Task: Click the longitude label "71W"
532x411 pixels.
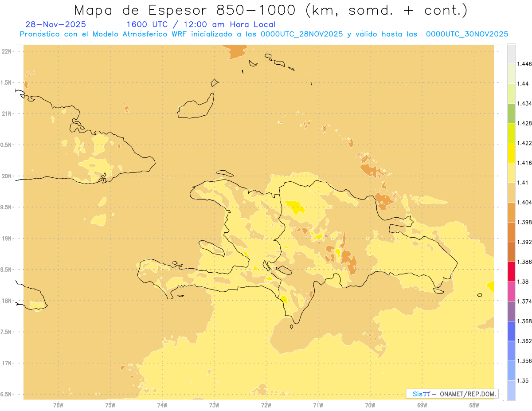Action: (x=318, y=405)
